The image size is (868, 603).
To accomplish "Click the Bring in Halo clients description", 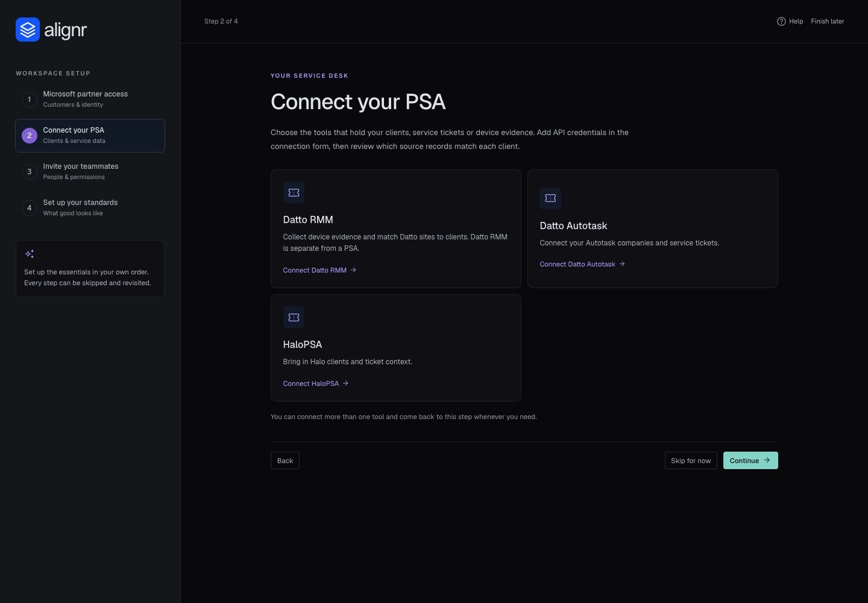I will [348, 362].
